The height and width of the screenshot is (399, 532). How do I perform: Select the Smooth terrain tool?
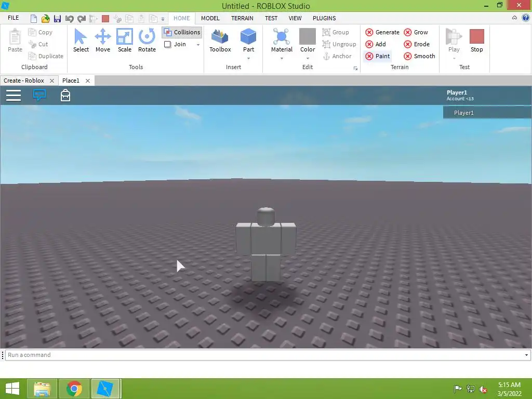coord(419,56)
